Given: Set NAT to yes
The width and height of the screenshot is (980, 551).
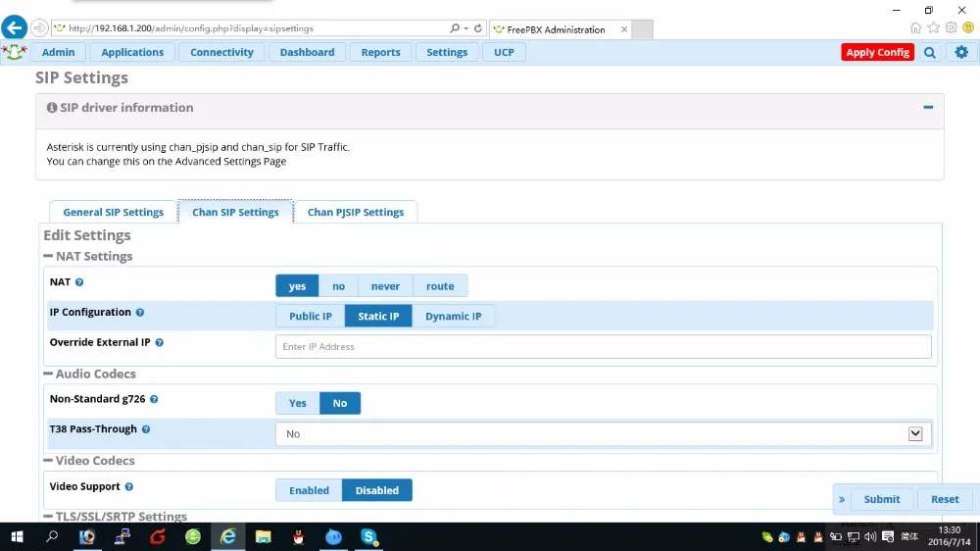Looking at the screenshot, I should tap(298, 286).
